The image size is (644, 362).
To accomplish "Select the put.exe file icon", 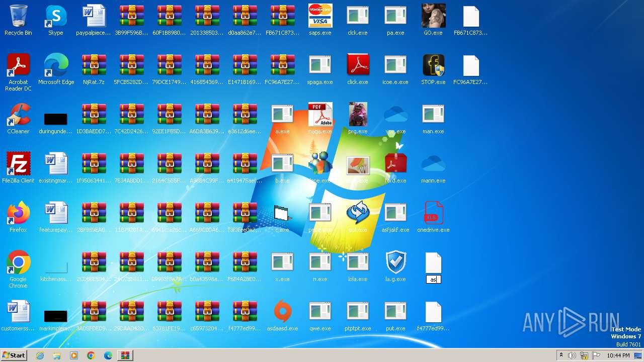I will pyautogui.click(x=395, y=316).
